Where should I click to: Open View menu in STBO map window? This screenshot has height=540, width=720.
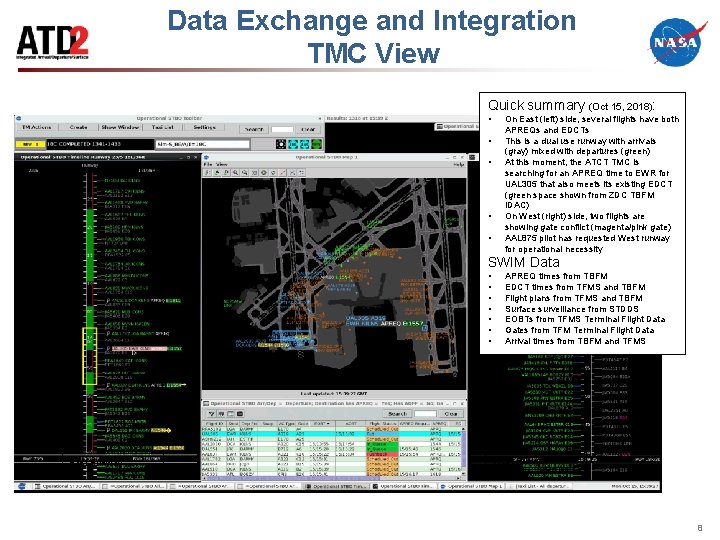coord(221,164)
